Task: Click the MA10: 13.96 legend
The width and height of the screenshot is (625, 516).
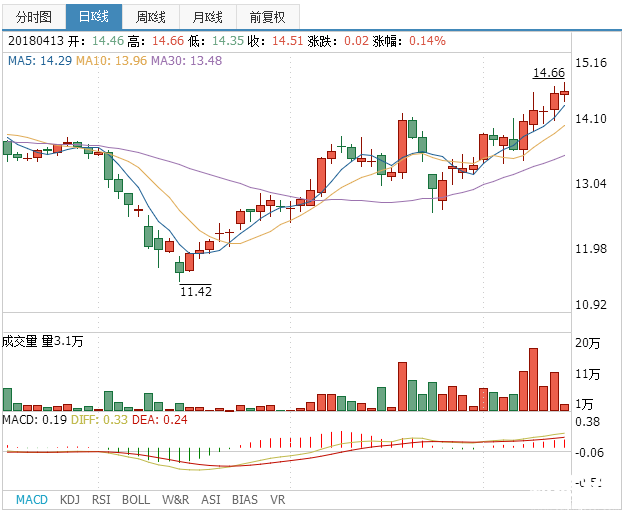Action: (x=111, y=61)
